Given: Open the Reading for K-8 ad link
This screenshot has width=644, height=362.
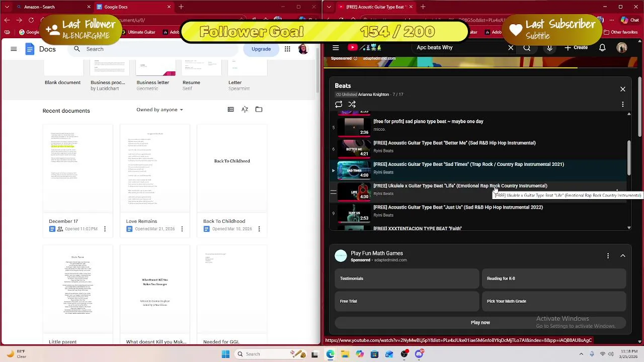Looking at the screenshot, I should [553, 279].
